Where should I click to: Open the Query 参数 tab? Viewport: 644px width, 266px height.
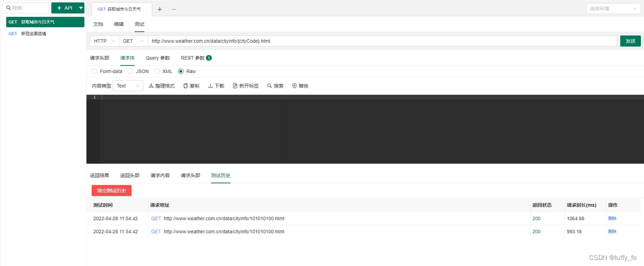pos(158,58)
